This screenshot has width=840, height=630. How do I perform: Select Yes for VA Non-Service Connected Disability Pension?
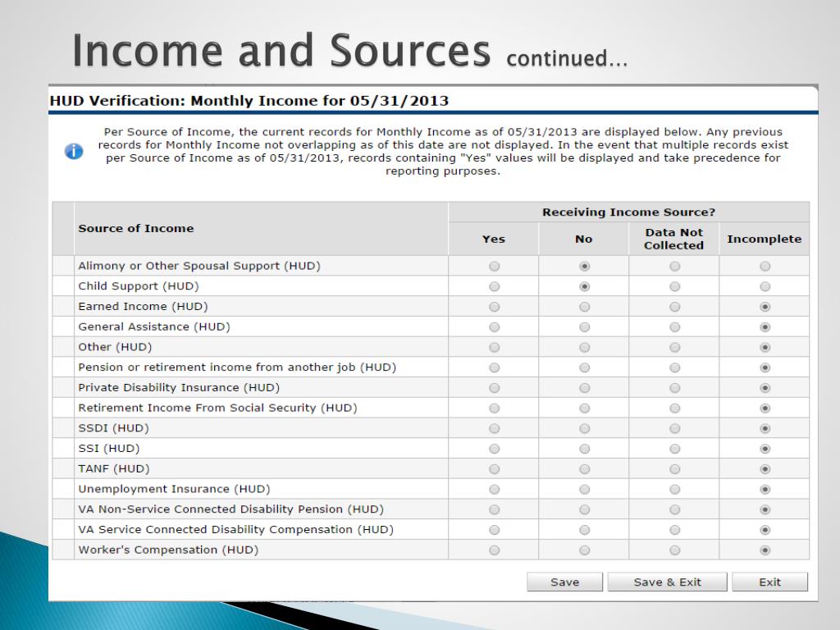(x=494, y=509)
